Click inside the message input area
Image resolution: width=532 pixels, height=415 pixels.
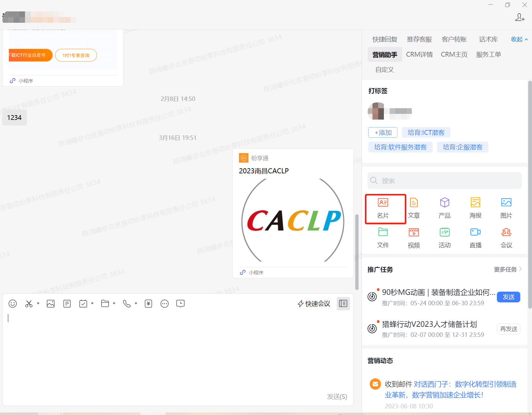click(x=178, y=351)
